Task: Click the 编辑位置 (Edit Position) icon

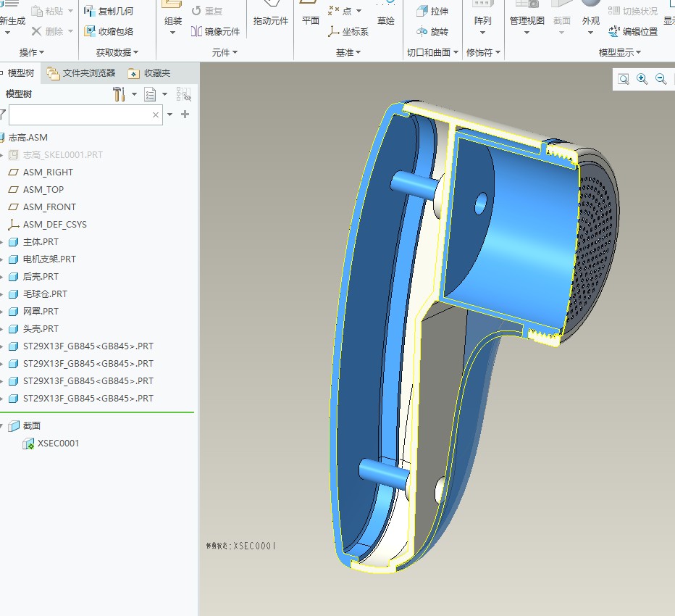Action: point(614,31)
